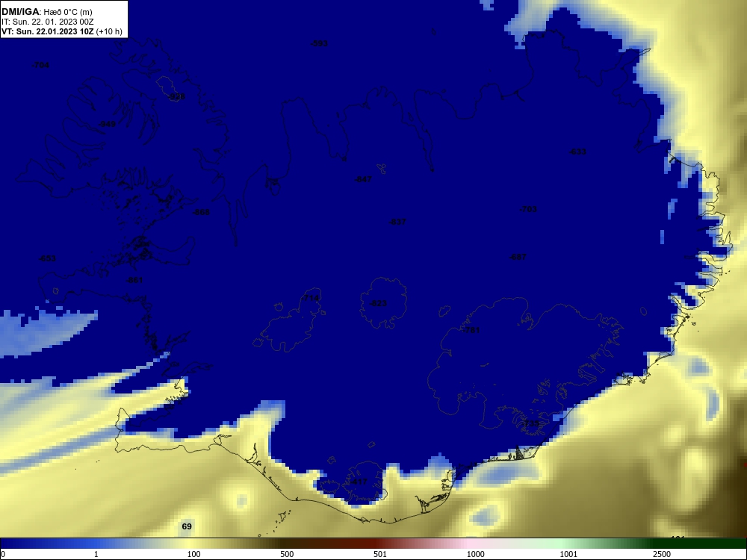Click the 'IT: Sun. 22. 01. 2023 00Z' line
Screen dimensions: 747x560
(48, 22)
